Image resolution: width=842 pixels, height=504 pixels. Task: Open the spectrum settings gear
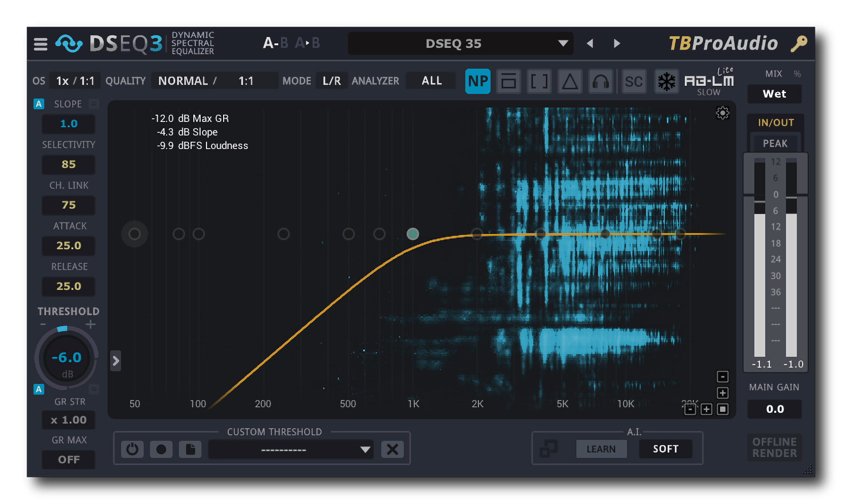tap(722, 113)
